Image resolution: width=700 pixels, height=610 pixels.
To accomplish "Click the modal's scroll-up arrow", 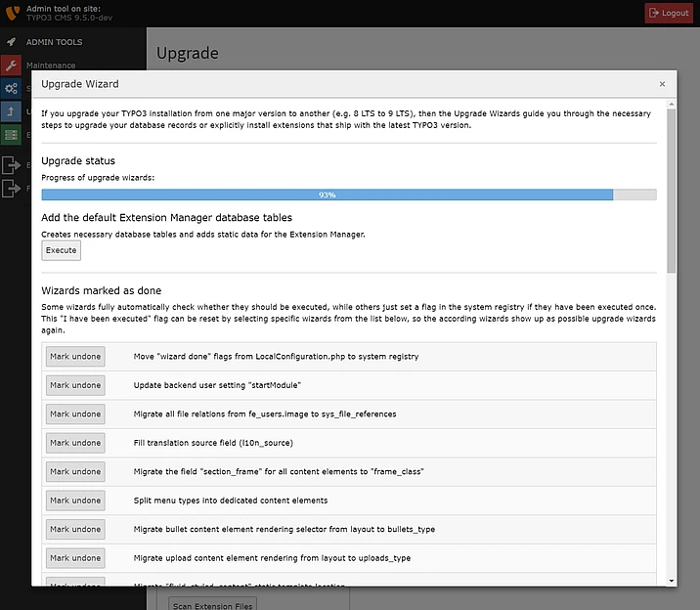I will tap(671, 104).
